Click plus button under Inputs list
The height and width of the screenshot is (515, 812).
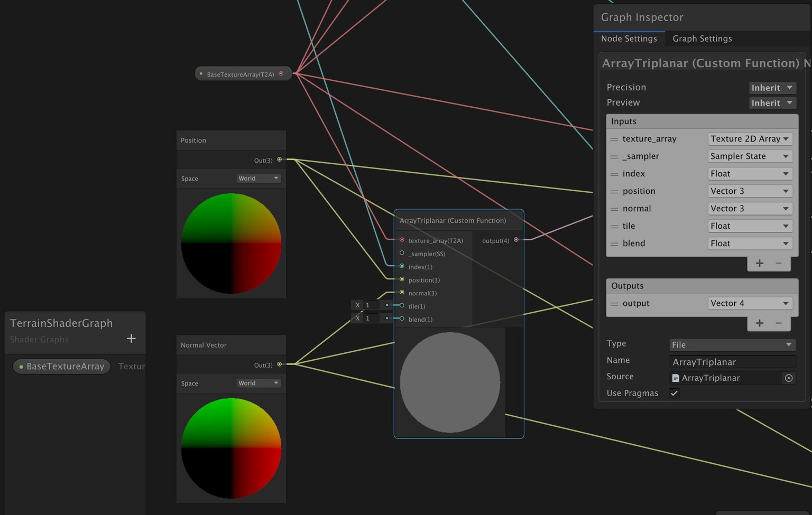click(759, 263)
